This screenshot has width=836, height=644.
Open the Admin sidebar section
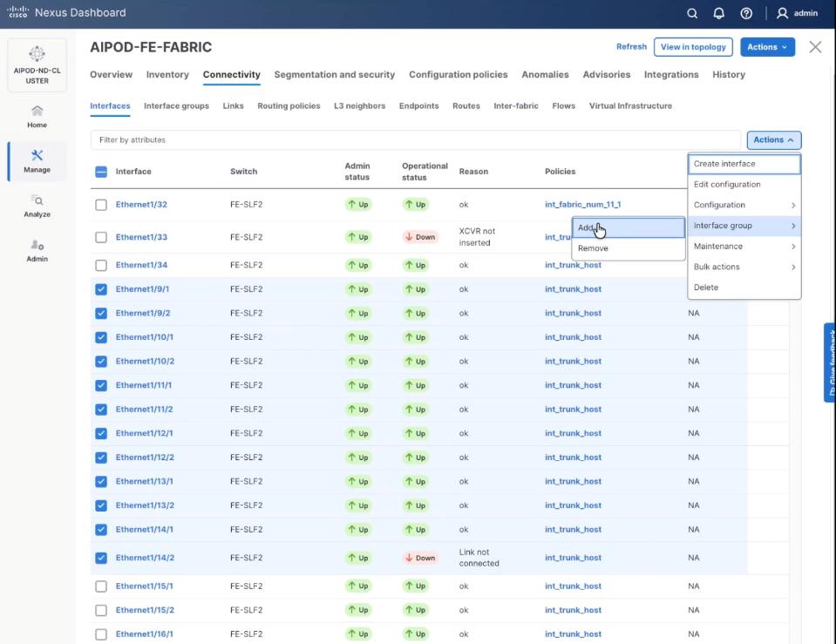(x=37, y=250)
